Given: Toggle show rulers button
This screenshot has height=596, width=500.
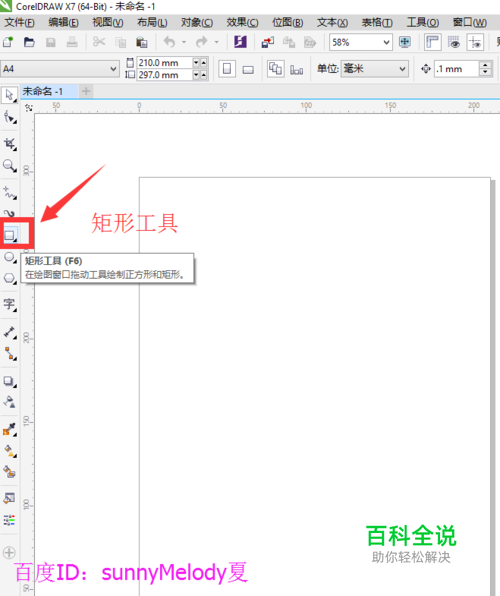Looking at the screenshot, I should tap(433, 42).
